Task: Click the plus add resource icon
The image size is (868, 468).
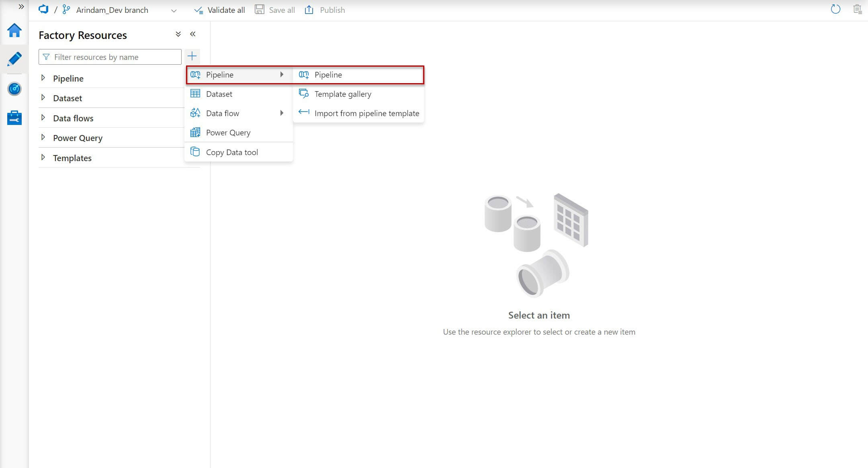Action: coord(192,56)
